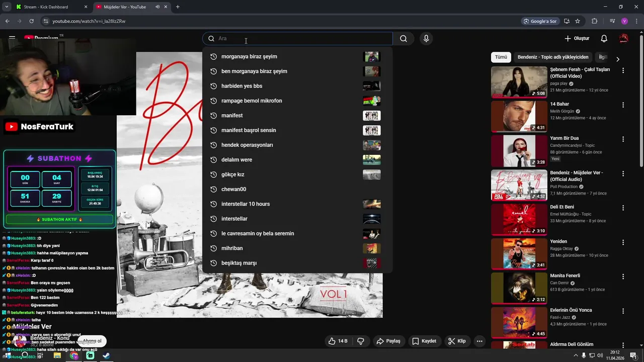This screenshot has height=362, width=644.
Task: Start voice search with the microphone icon
Action: coord(426,39)
